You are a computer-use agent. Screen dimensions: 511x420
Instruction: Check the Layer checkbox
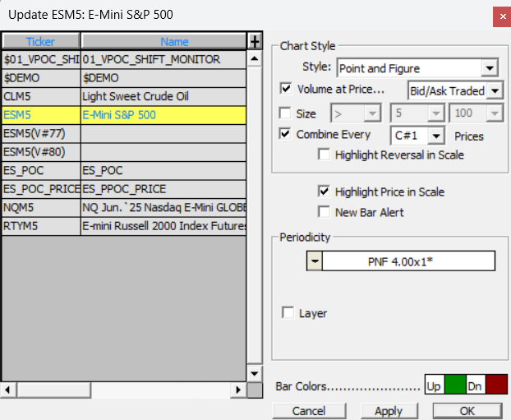point(288,312)
